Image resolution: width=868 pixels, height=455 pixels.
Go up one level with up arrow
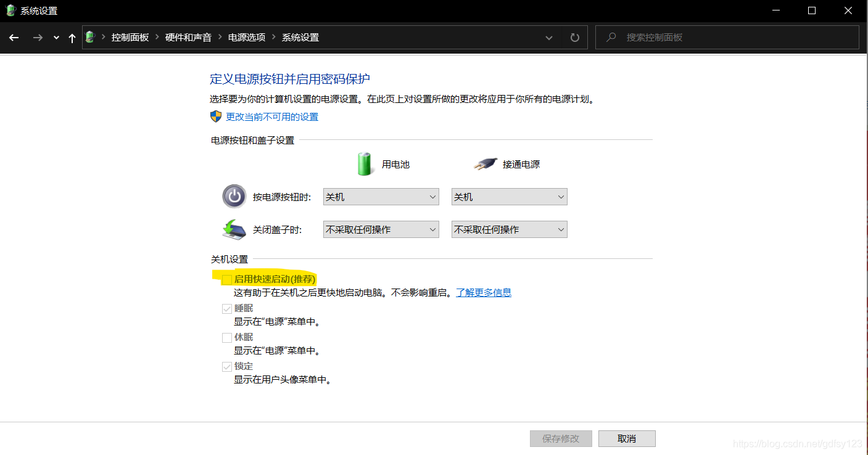(72, 38)
